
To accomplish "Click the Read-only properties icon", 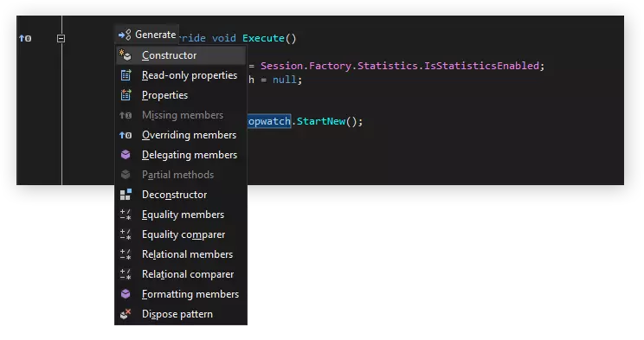I will click(126, 75).
